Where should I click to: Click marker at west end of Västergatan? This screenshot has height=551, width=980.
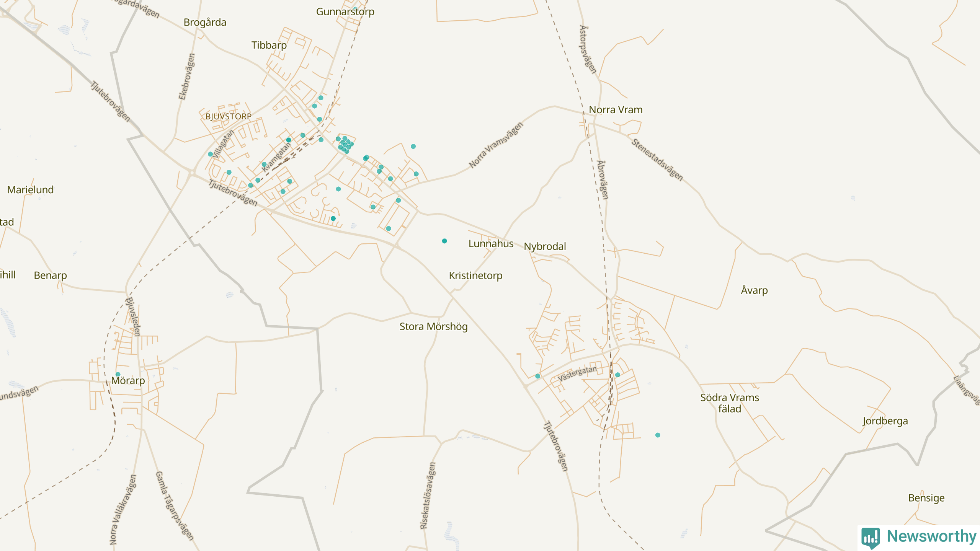click(x=538, y=376)
